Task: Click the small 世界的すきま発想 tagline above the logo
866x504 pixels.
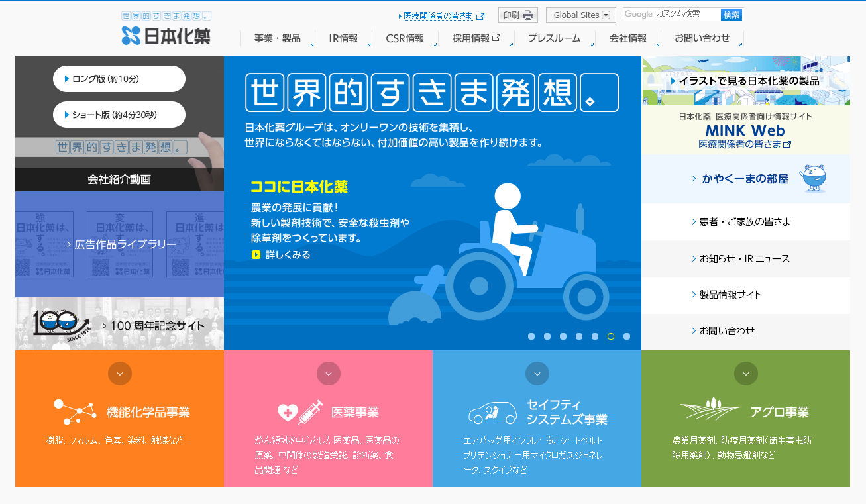Action: pos(166,15)
